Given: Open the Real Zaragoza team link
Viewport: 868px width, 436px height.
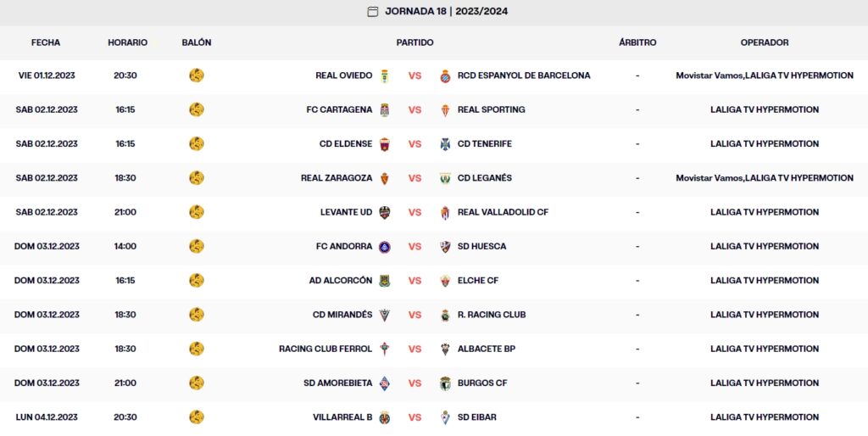Looking at the screenshot, I should pyautogui.click(x=337, y=178).
